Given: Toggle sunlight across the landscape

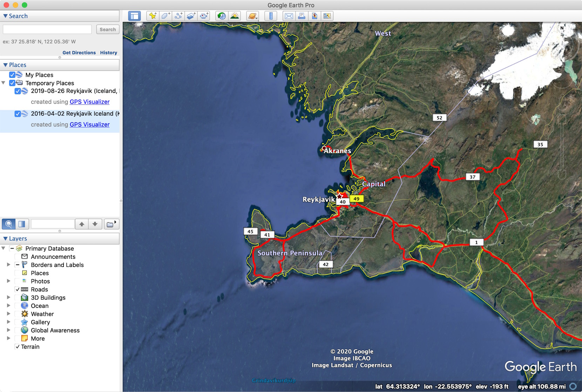Looking at the screenshot, I should click(x=235, y=16).
